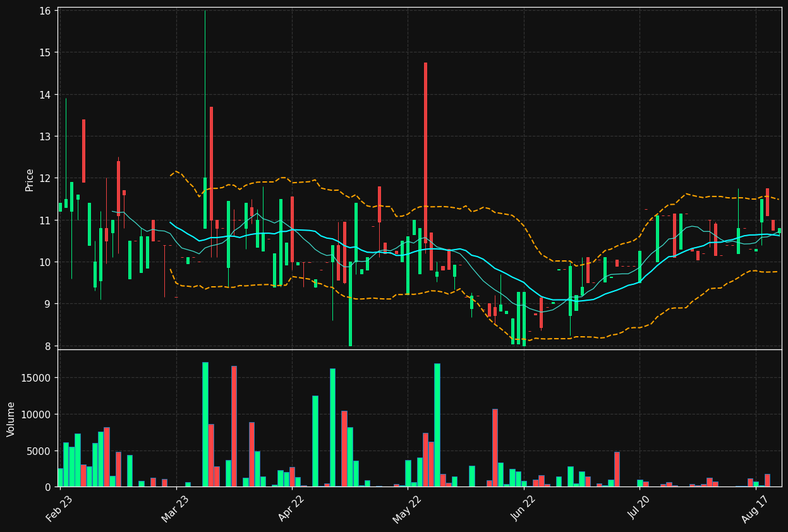Click the price axis tick "14"
Image resolution: width=788 pixels, height=532 pixels.
point(45,95)
